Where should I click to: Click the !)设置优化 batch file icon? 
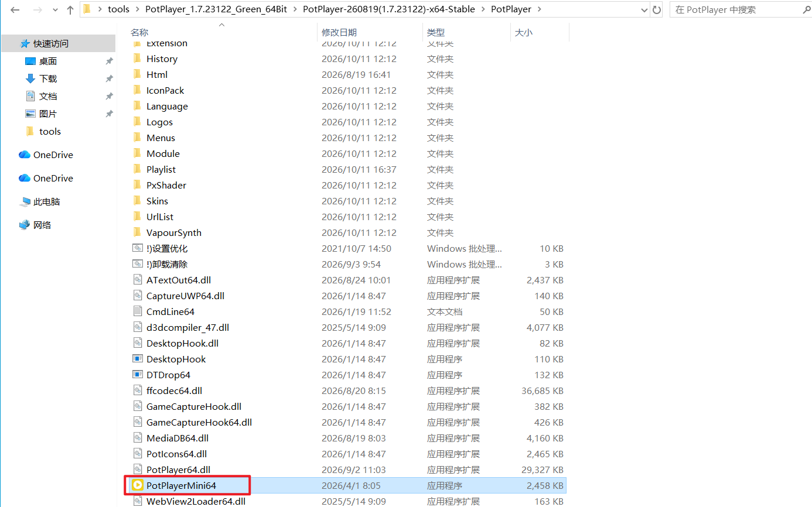point(138,248)
